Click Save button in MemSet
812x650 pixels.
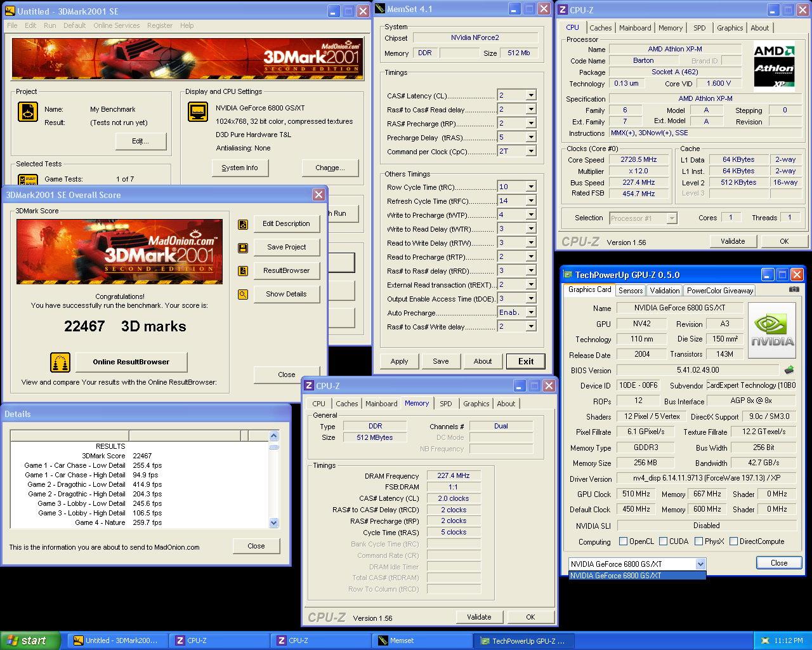pos(441,361)
